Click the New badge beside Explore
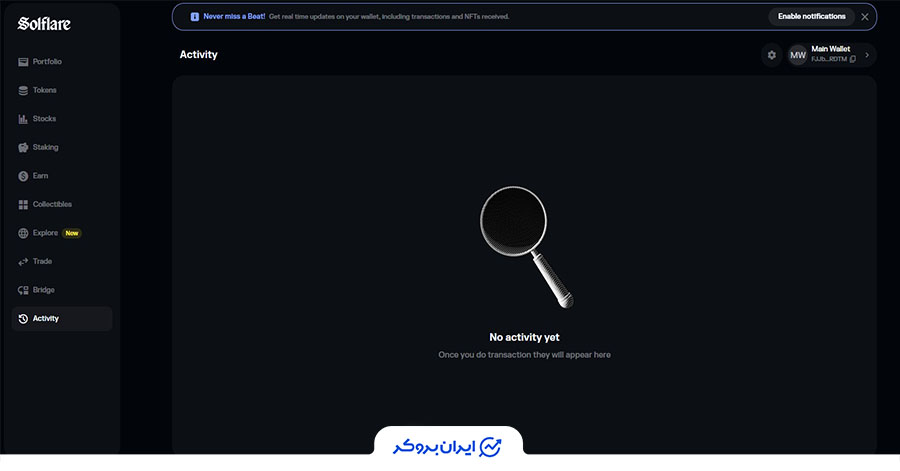900x471 pixels. click(71, 233)
